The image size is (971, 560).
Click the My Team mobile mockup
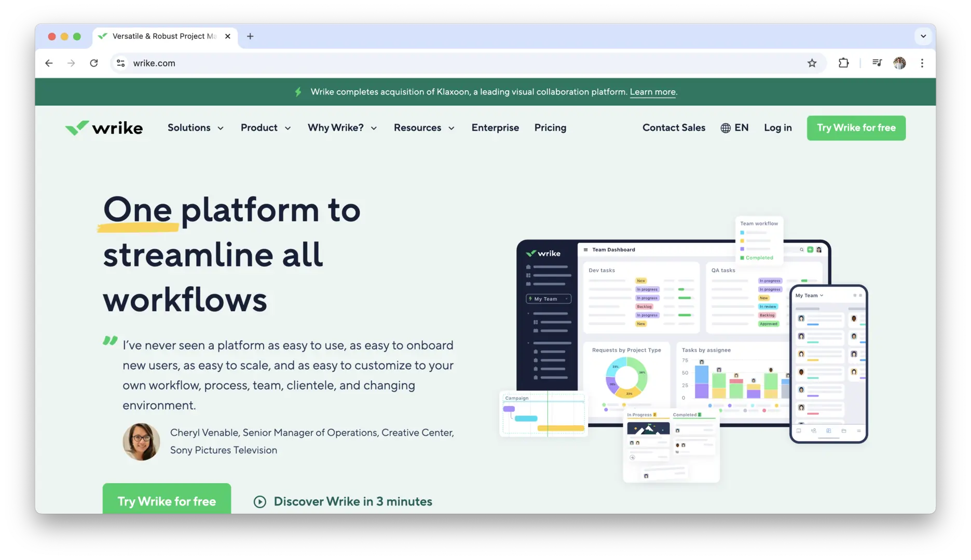[829, 364]
